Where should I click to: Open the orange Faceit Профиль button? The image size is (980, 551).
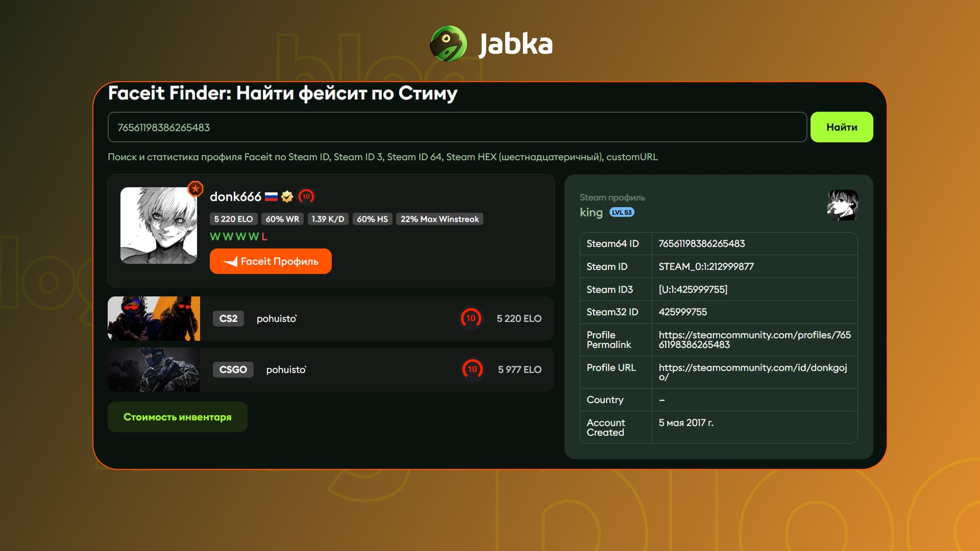(x=270, y=262)
